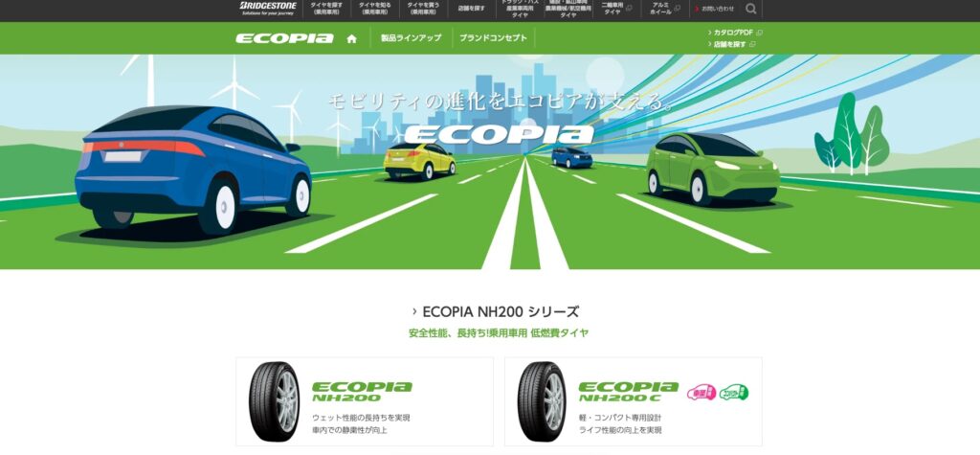This screenshot has height=455, width=980.
Task: Open タイヤを買う (乗用車用) menu
Action: [422, 8]
